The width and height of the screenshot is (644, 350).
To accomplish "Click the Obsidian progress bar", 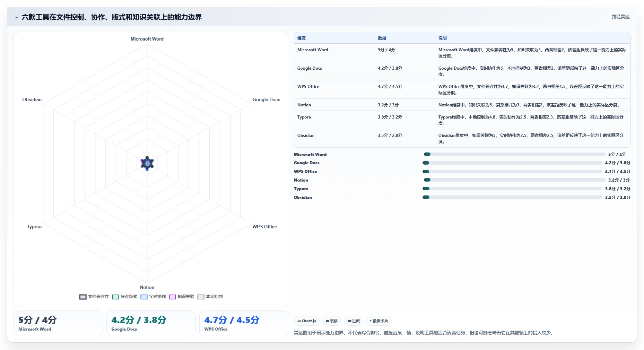I will 512,197.
